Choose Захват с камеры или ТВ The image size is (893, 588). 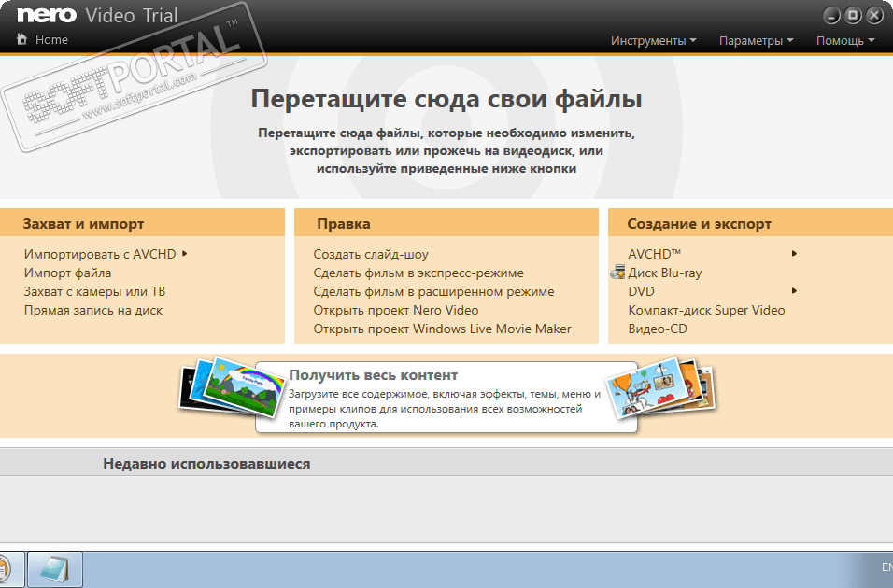coord(94,291)
